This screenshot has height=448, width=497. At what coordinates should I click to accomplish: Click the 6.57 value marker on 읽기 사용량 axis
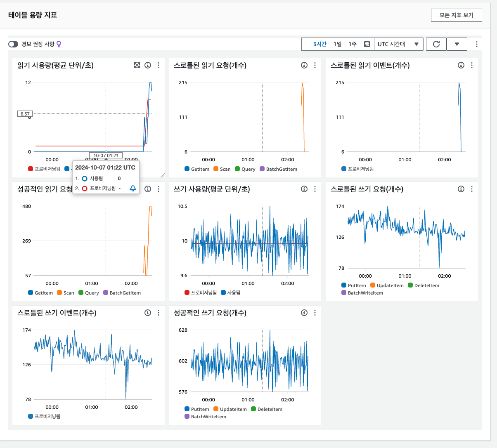click(x=25, y=114)
